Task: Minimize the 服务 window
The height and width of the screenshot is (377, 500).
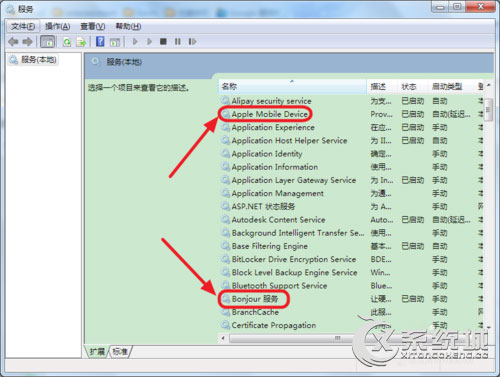Action: coord(440,7)
